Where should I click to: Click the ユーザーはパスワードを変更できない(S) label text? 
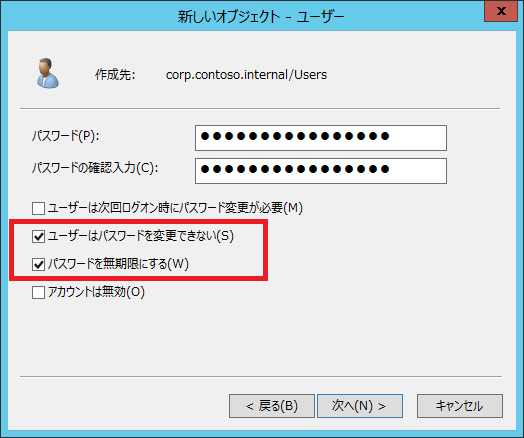click(x=141, y=236)
